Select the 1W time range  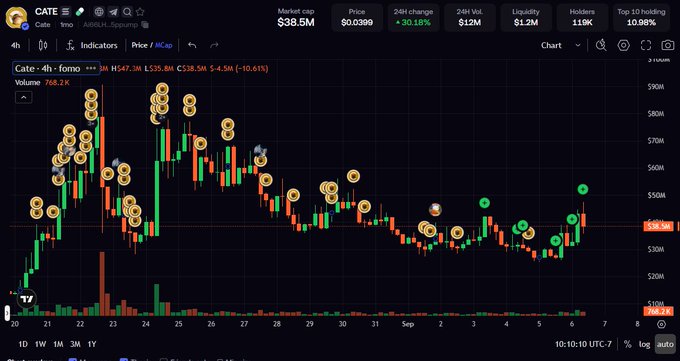[x=40, y=344]
